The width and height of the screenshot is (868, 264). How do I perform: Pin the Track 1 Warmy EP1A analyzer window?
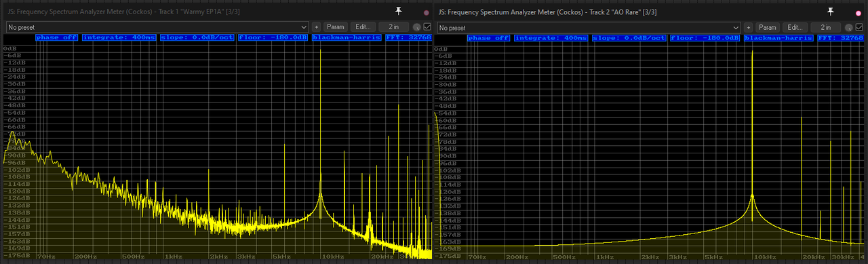click(399, 12)
